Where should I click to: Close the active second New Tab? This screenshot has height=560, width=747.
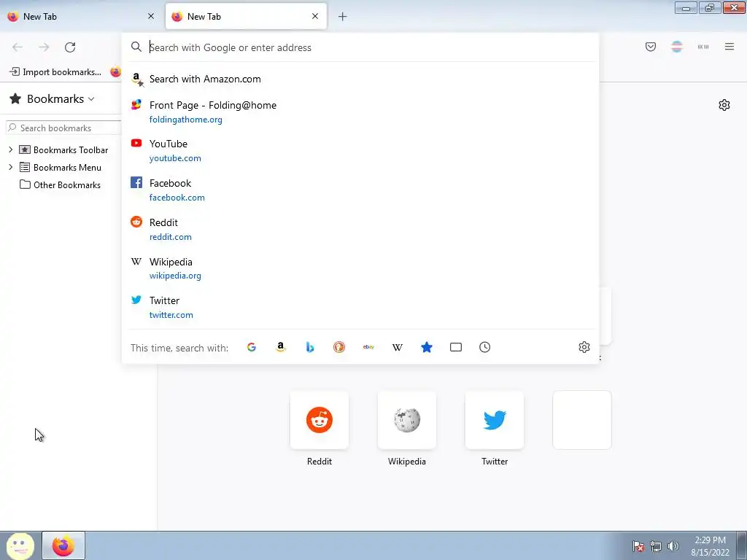point(315,16)
